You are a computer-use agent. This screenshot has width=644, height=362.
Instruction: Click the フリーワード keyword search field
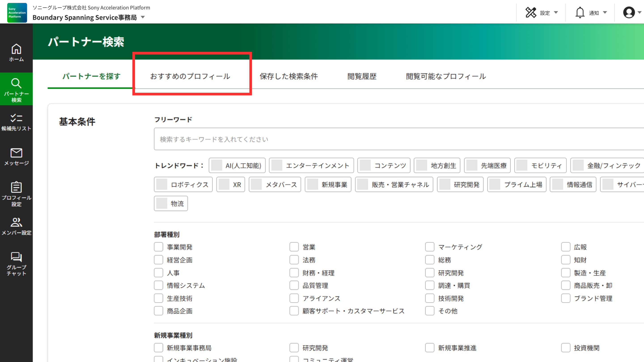click(399, 139)
